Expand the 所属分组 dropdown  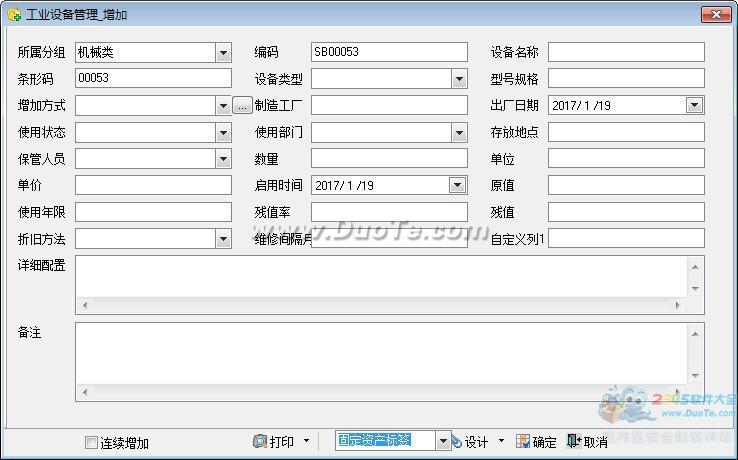tap(223, 52)
